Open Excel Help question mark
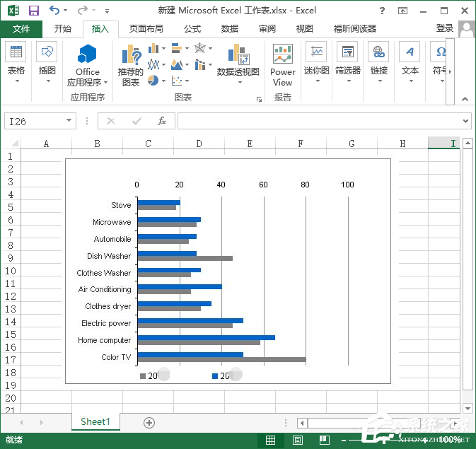The image size is (476, 449). (x=382, y=11)
